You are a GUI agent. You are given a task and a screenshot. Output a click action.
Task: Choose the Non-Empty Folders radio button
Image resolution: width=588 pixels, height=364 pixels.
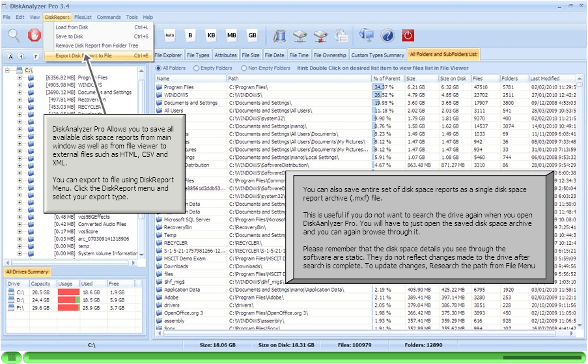click(x=244, y=68)
